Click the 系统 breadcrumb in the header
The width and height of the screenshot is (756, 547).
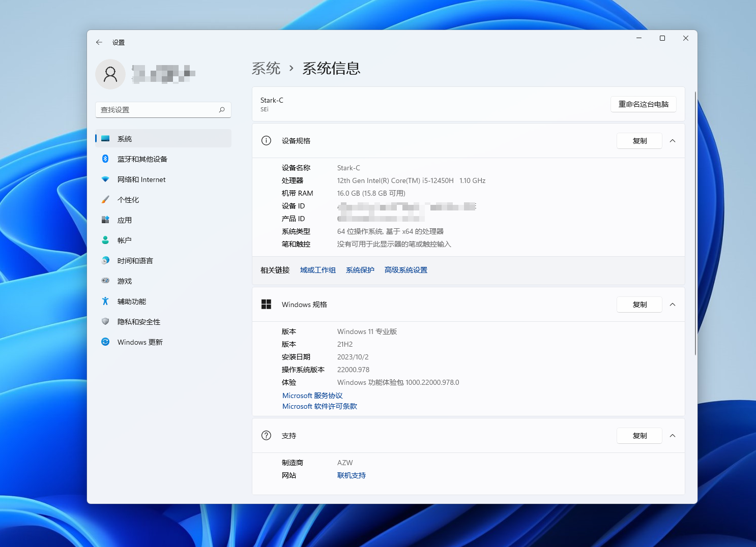pos(266,68)
